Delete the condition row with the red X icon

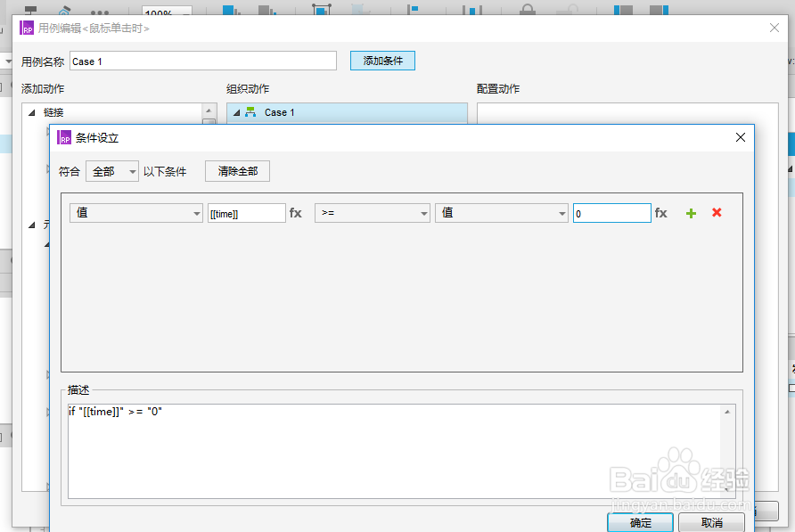(716, 213)
